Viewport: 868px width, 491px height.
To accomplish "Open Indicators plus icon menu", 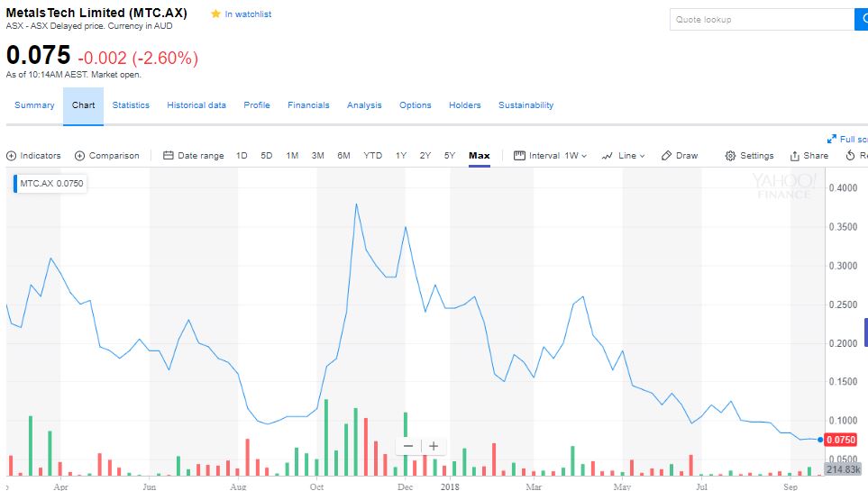I will pos(11,156).
